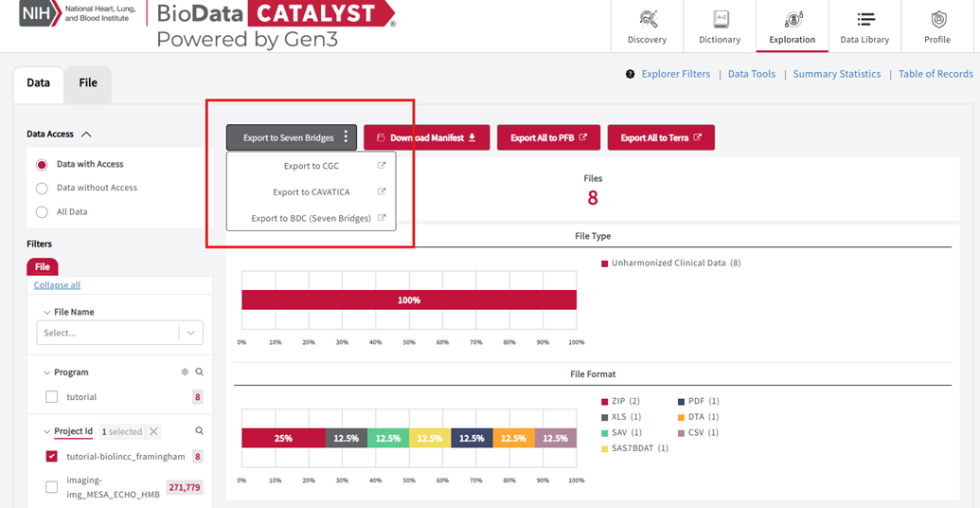Click the 271,779 count badge
Image resolution: width=980 pixels, height=508 pixels.
(x=185, y=487)
